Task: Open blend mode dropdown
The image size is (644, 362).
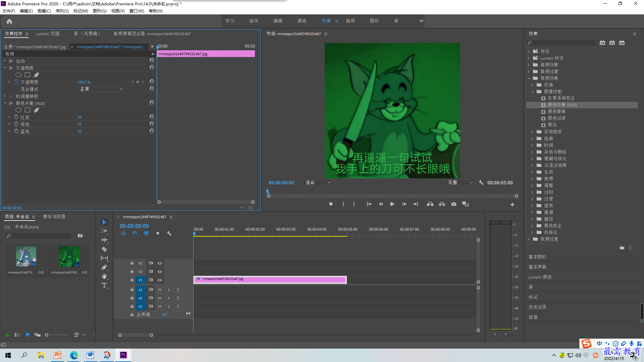Action: [x=101, y=89]
